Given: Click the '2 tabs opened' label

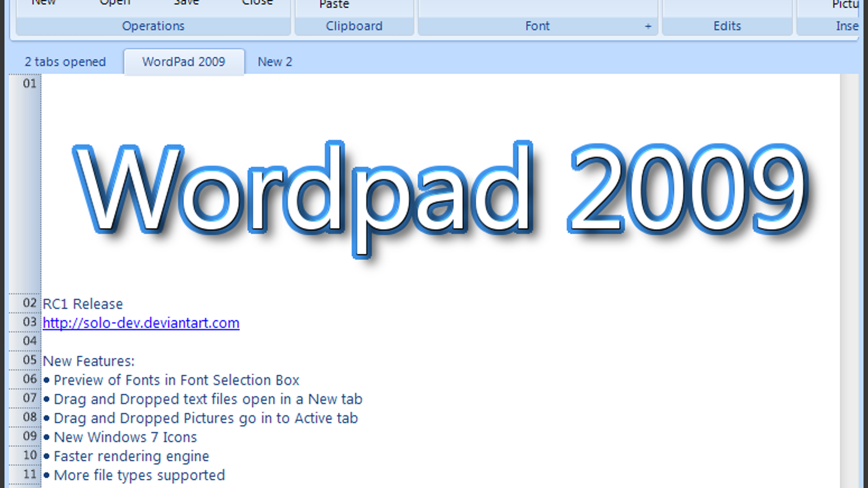Looking at the screenshot, I should [x=65, y=62].
